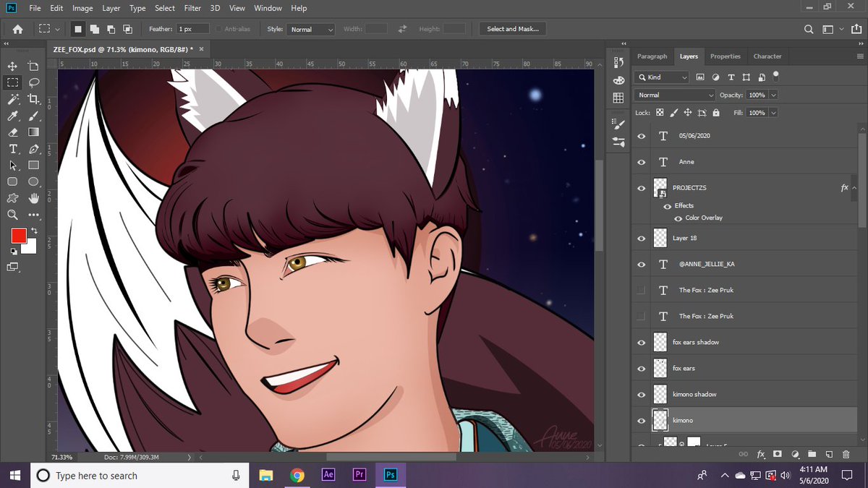Open the Layers panel flyout menu
868x488 pixels.
[860, 56]
